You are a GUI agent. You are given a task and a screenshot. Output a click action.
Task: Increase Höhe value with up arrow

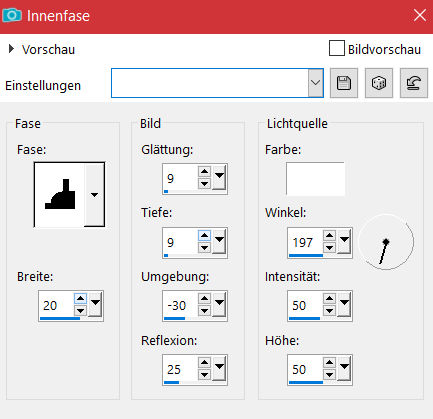click(329, 362)
